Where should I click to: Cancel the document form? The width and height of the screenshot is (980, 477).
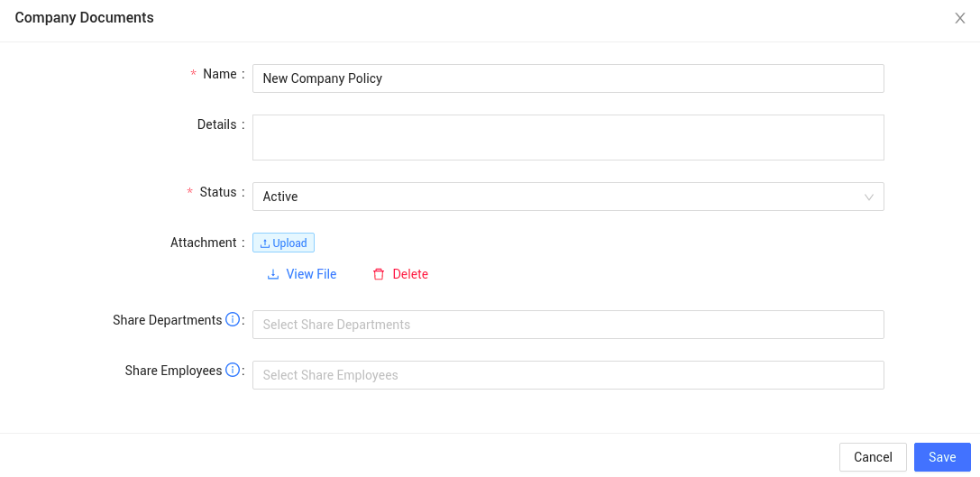pyautogui.click(x=873, y=457)
